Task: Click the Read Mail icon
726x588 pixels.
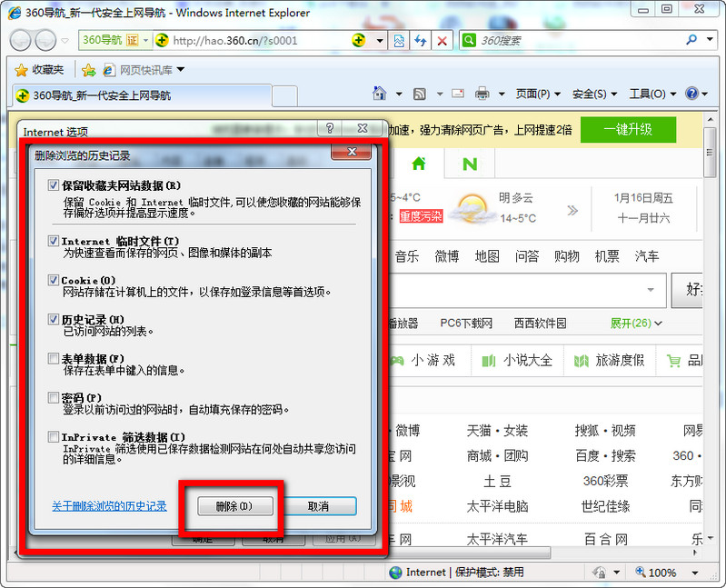Action: point(458,94)
